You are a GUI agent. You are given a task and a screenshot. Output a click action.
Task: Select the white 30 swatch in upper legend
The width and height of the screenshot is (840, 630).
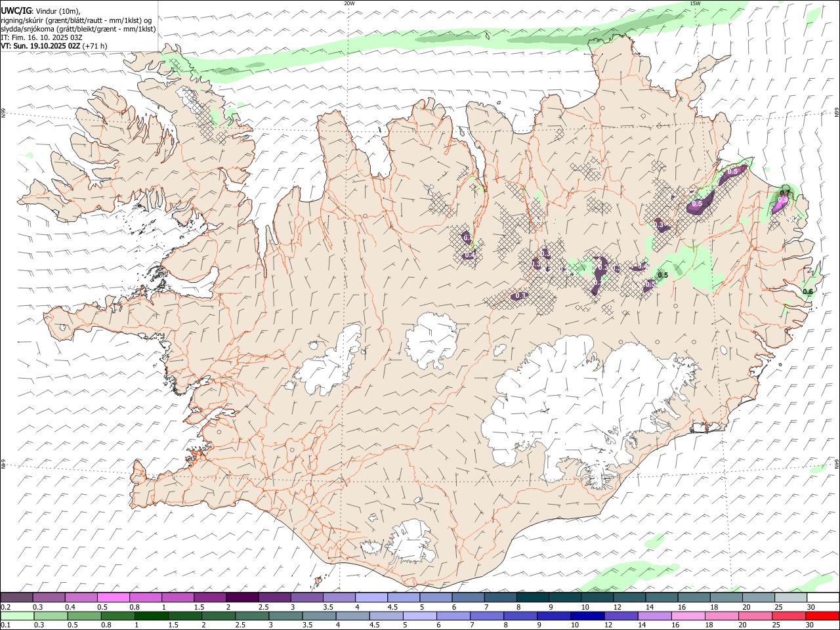[x=822, y=597]
